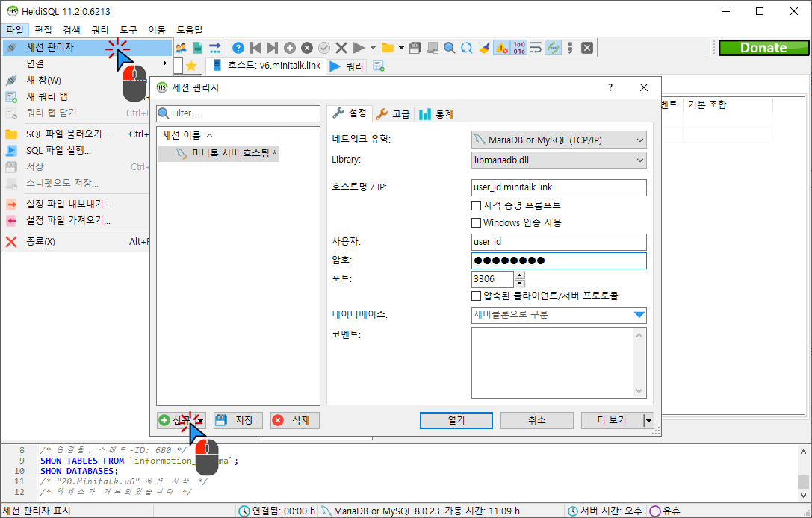Image resolution: width=812 pixels, height=518 pixels.
Task: Toggle the binary 100/010 display icon
Action: [x=519, y=48]
